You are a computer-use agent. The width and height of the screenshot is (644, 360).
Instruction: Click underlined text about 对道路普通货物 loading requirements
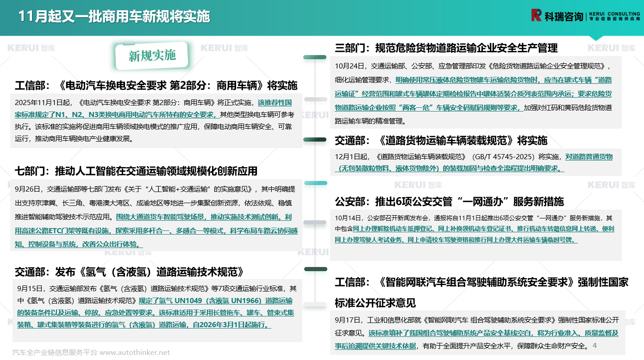tap(473, 162)
